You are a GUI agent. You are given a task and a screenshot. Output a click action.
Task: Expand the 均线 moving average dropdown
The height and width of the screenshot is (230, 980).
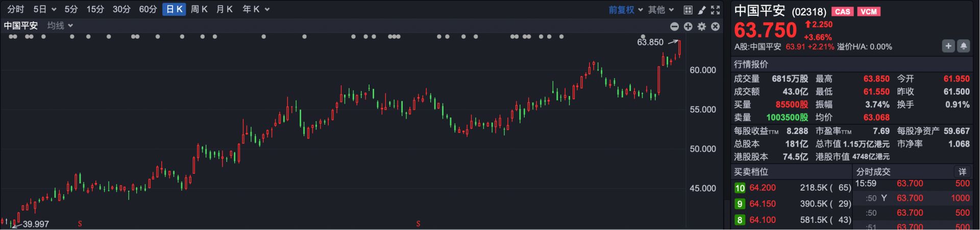click(x=60, y=26)
